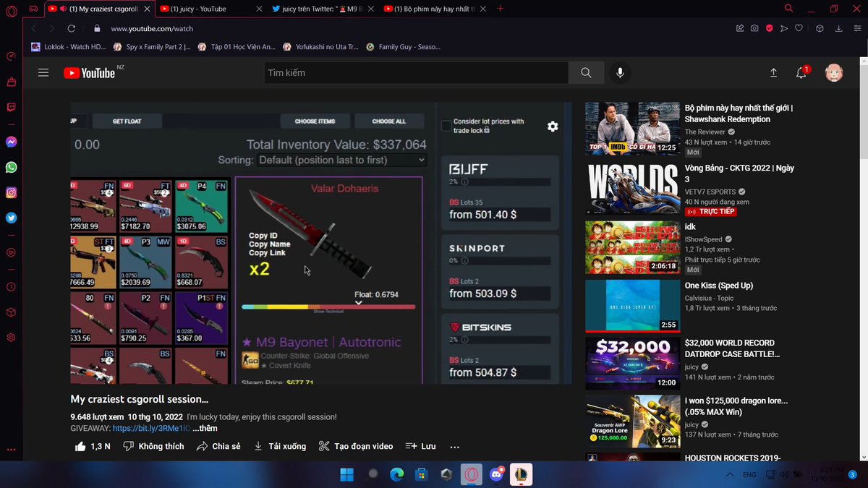Image resolution: width=868 pixels, height=488 pixels.
Task: Open Messenger in the Opera sidebar
Action: pyautogui.click(x=11, y=142)
